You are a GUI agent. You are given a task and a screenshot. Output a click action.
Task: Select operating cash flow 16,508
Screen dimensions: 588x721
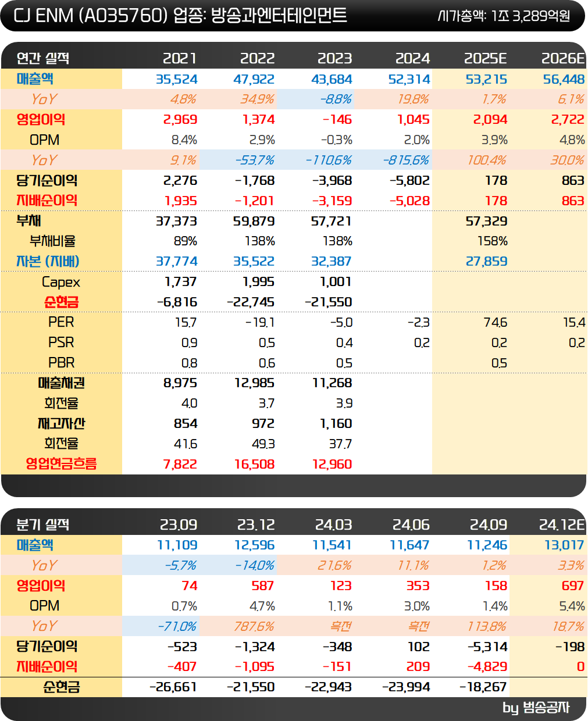(x=255, y=465)
